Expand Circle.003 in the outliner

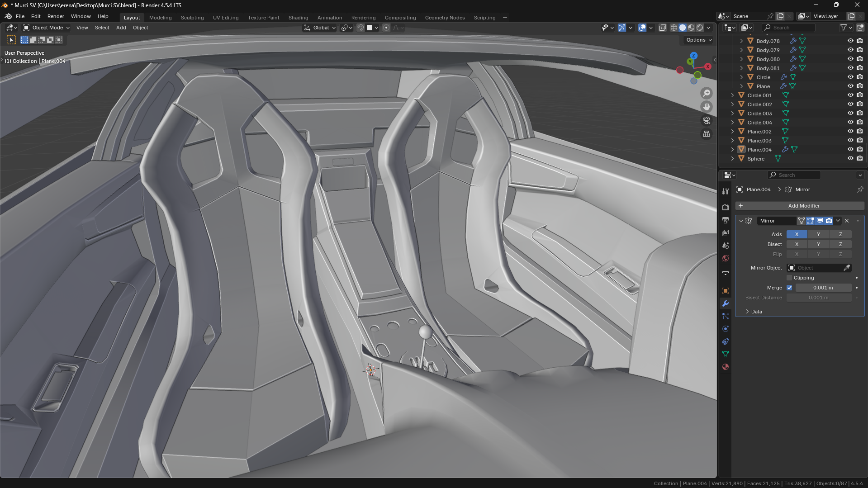(732, 113)
